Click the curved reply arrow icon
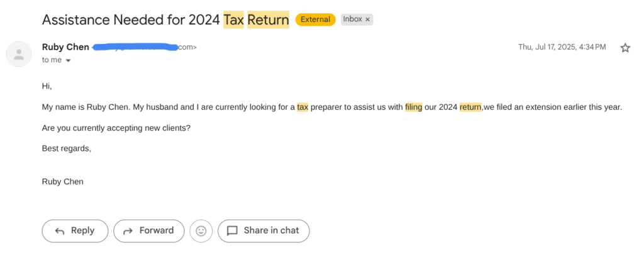 click(x=60, y=231)
